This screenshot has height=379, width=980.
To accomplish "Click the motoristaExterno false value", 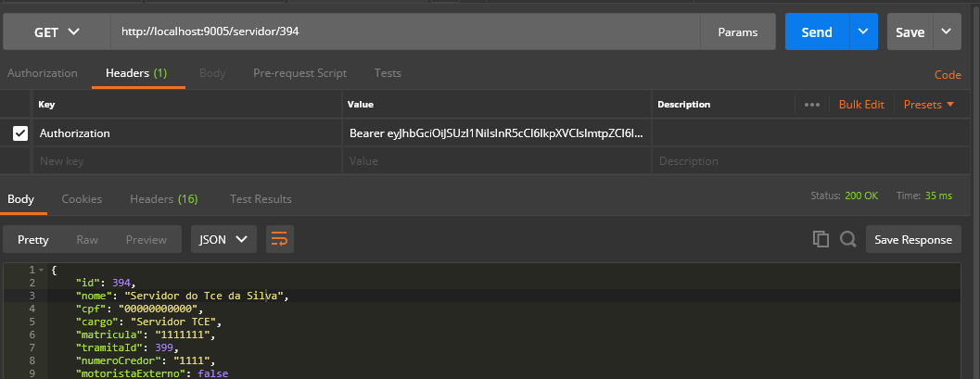I will click(x=212, y=374).
